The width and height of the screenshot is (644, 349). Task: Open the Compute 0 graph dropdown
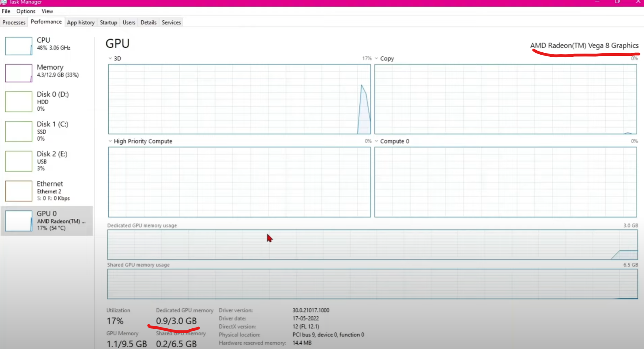377,141
